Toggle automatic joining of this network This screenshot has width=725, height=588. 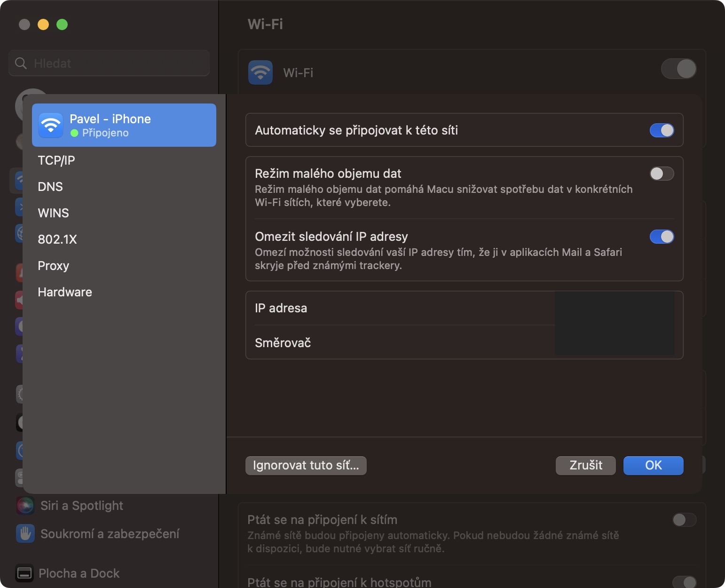pos(662,130)
